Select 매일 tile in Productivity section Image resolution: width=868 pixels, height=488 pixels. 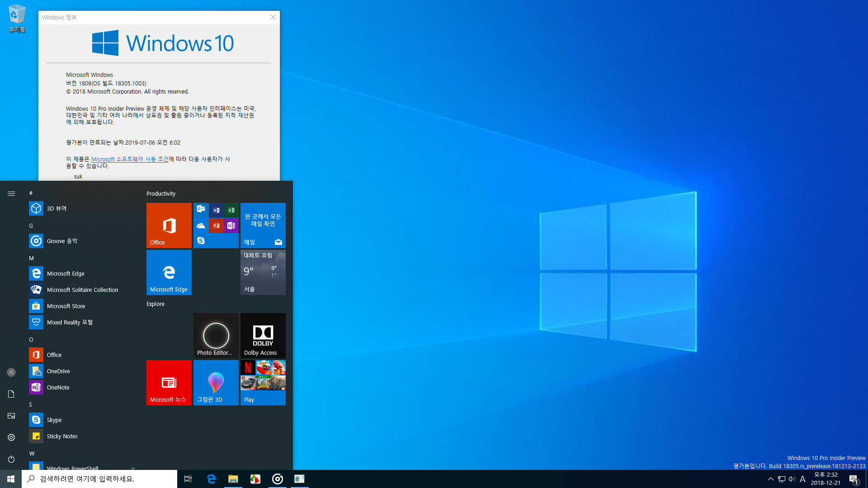point(263,225)
